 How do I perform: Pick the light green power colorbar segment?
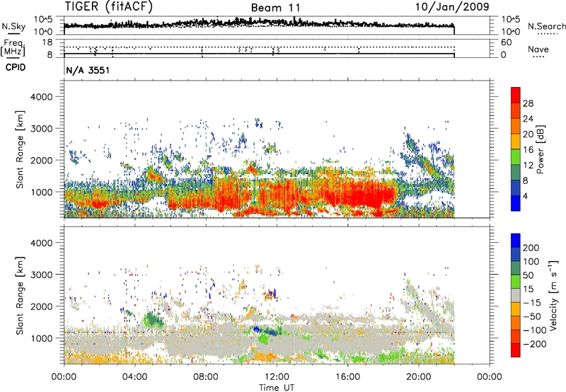[x=516, y=156]
